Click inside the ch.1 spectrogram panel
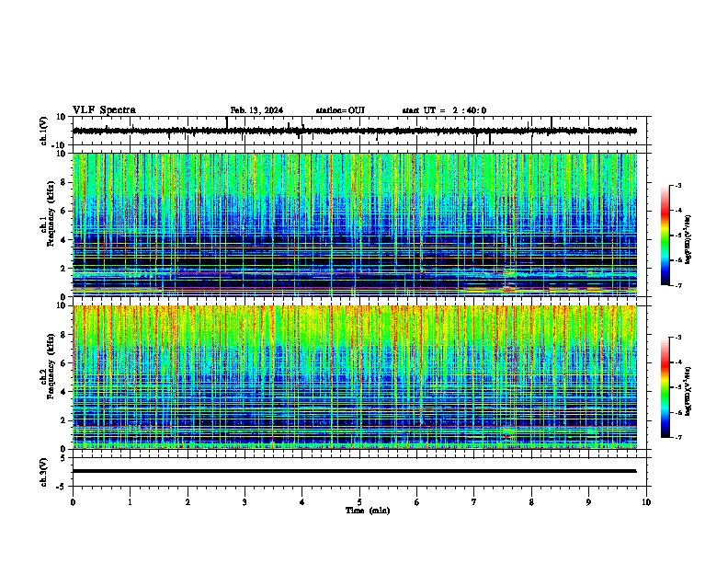Screen dimensions: 728x563 click(x=355, y=224)
